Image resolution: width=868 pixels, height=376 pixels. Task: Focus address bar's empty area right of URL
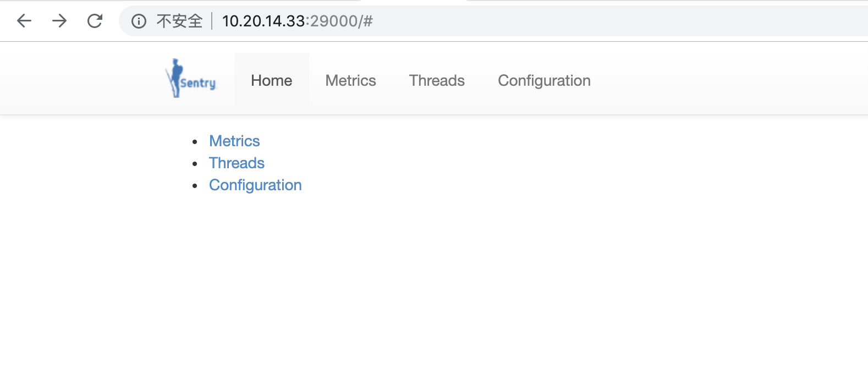[x=605, y=21]
